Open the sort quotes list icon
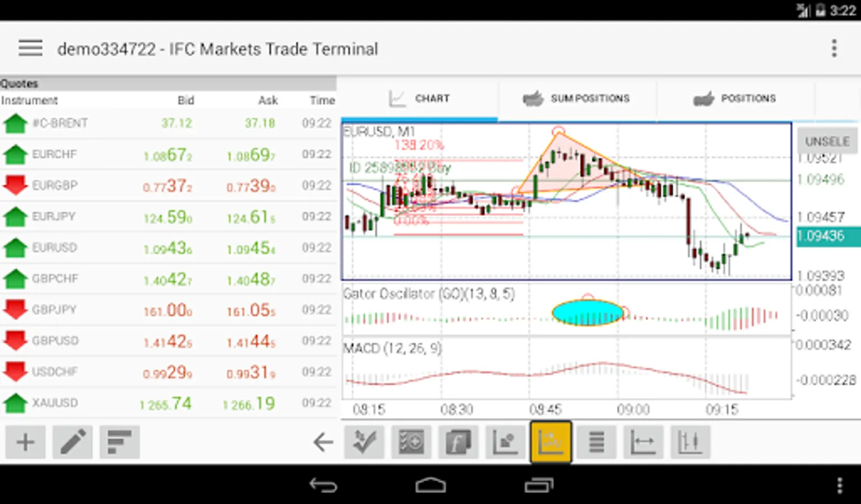861x504 pixels. [119, 442]
